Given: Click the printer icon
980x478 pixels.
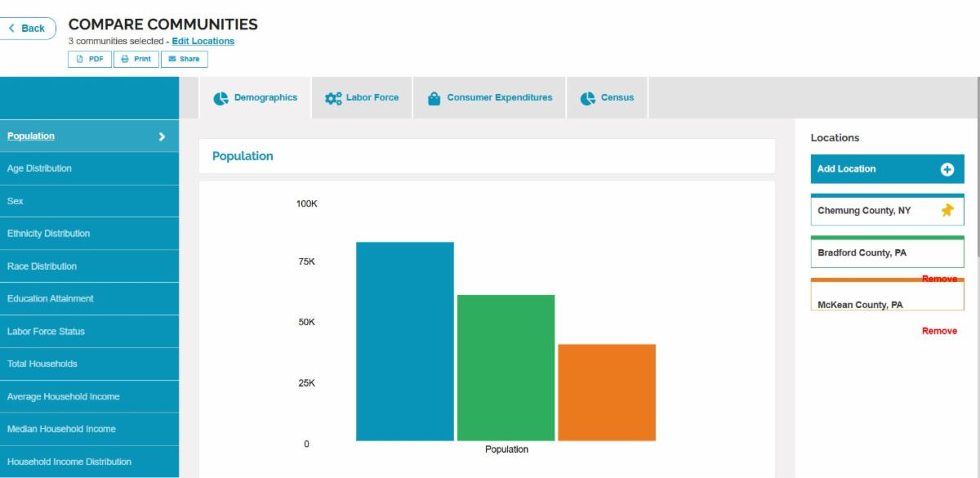Looking at the screenshot, I should [125, 59].
